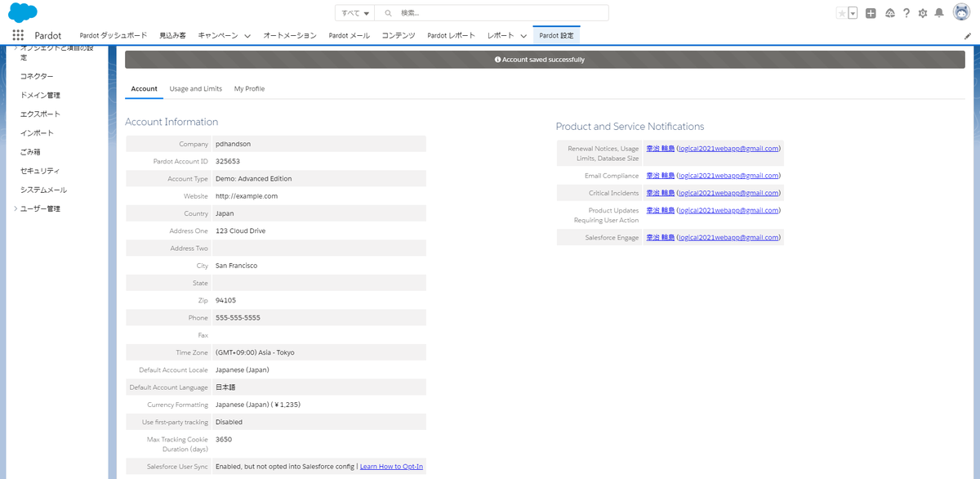Click the Salesforce cloud logo
The width and height of the screenshot is (980, 479).
[23, 13]
